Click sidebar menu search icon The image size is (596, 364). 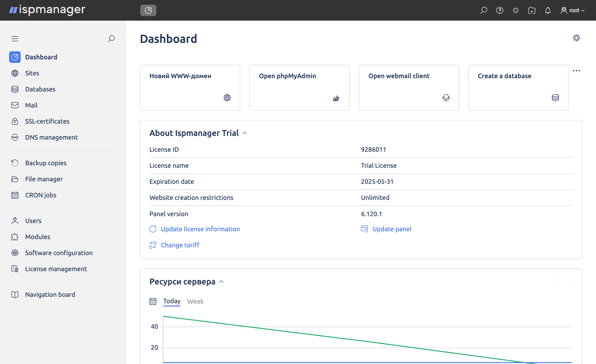[111, 39]
